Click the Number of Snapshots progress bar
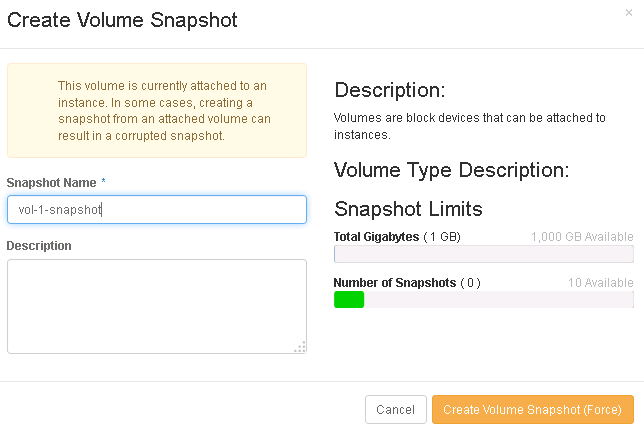This screenshot has height=432, width=644. 483,300
